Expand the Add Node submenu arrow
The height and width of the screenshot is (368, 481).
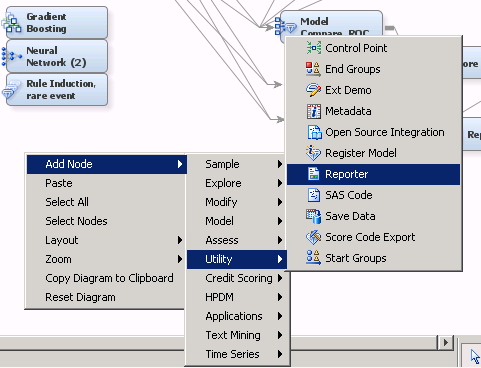pyautogui.click(x=180, y=164)
